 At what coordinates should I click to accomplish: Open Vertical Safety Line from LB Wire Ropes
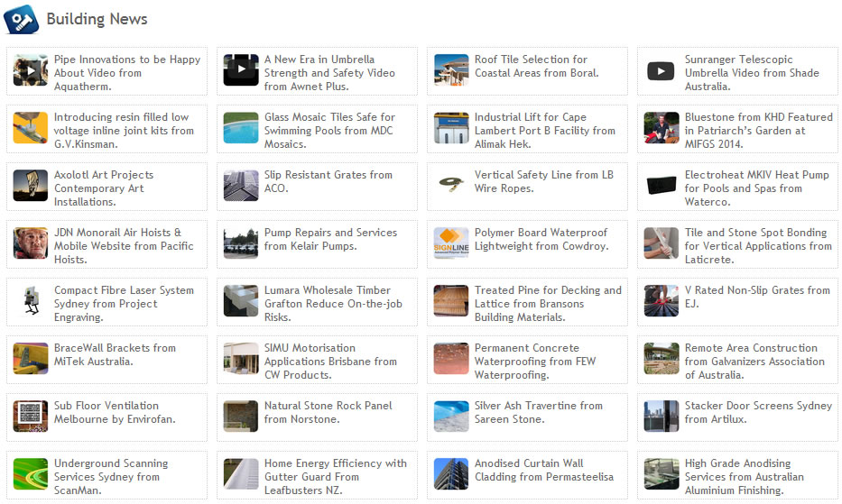(x=544, y=181)
